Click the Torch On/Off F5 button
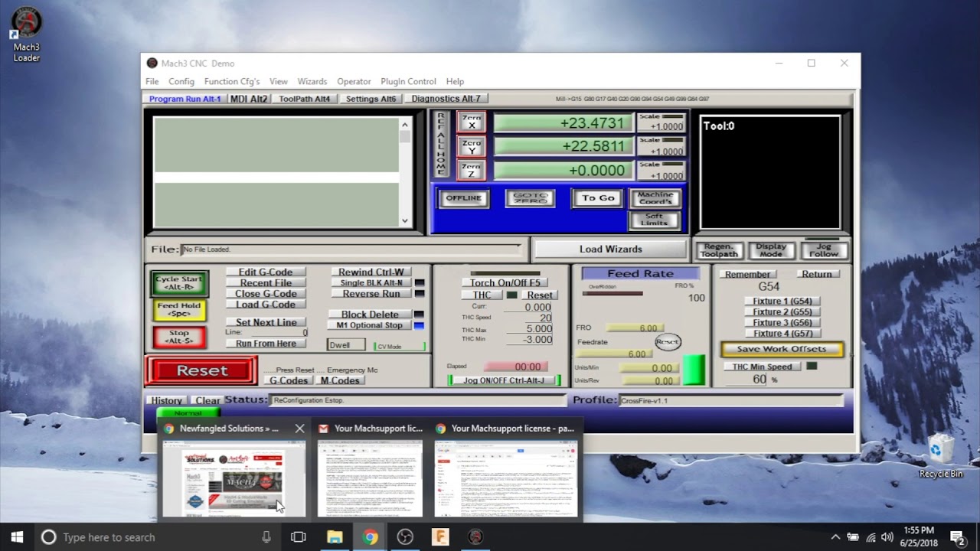Viewport: 980px width, 551px height. [x=505, y=283]
